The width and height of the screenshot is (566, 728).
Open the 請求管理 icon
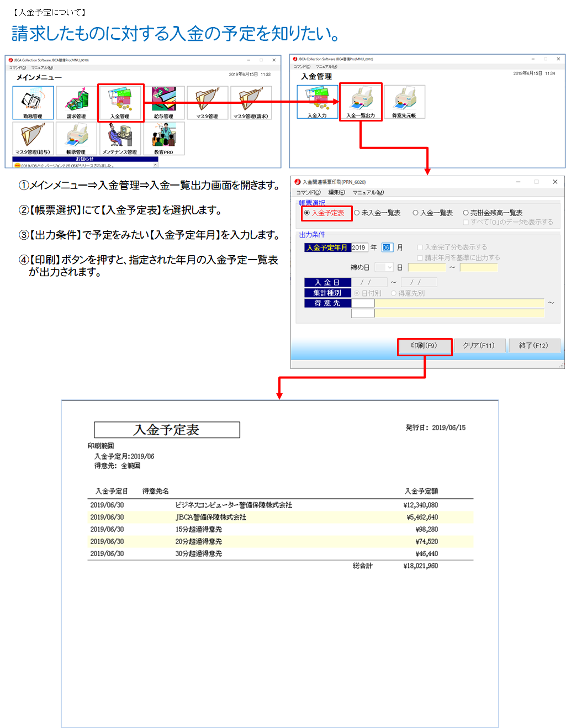[x=77, y=102]
